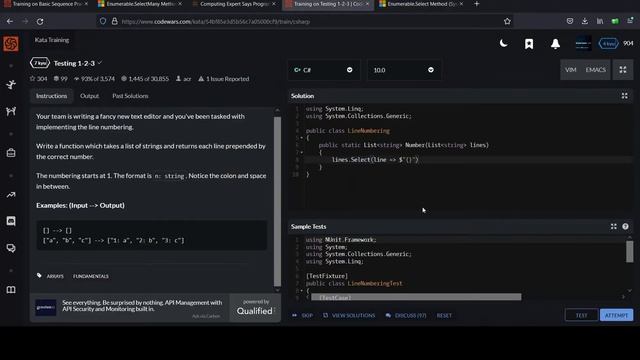Click the Qualified powered-by logo
640x360 pixels.
click(255, 308)
